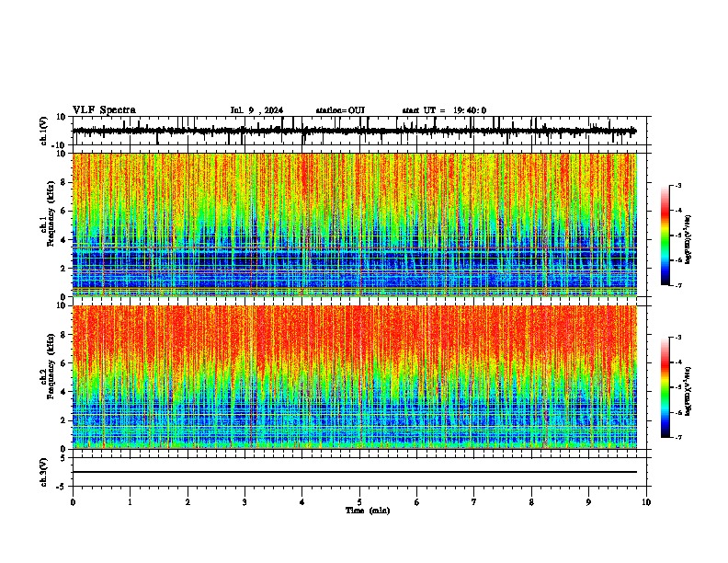728x563 pixels.
Task: Click the '1' tick on the time axis
Action: click(130, 502)
